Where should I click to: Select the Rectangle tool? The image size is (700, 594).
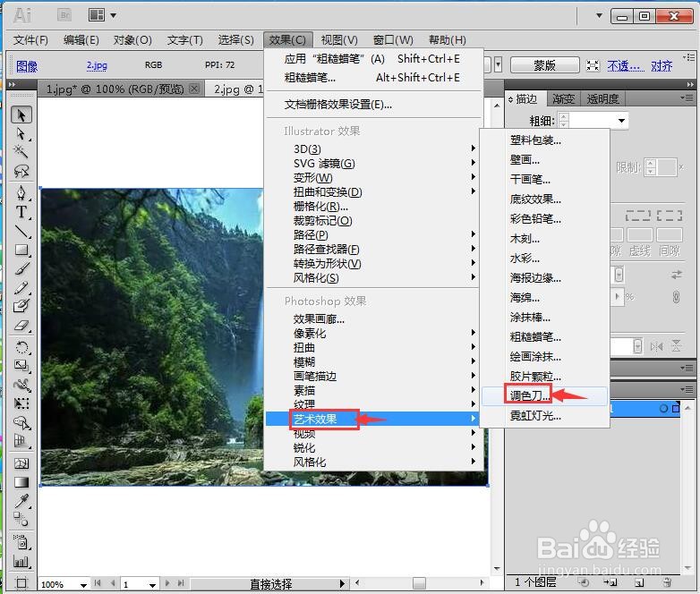coord(21,250)
